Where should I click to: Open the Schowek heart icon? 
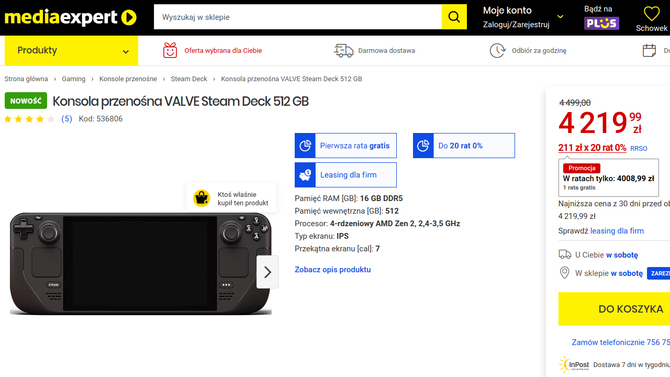(651, 14)
